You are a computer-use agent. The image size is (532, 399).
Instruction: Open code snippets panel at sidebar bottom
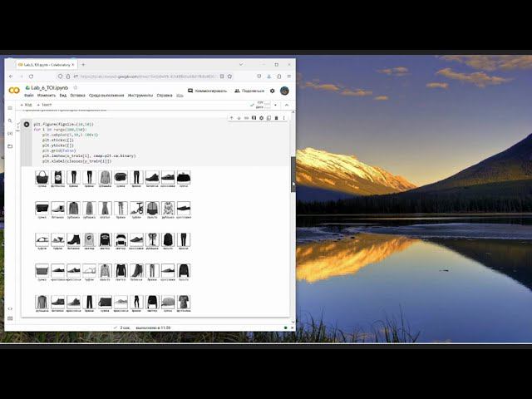tap(10, 308)
